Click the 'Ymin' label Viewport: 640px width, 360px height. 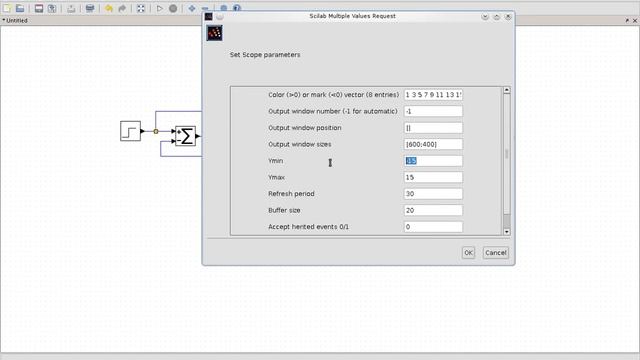(x=276, y=161)
